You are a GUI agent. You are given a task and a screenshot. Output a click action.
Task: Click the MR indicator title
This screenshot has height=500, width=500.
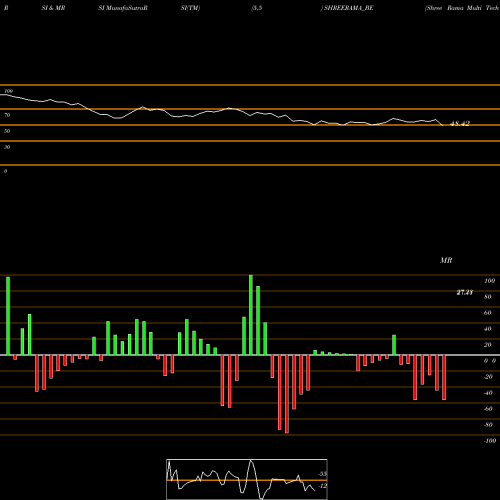point(446,260)
